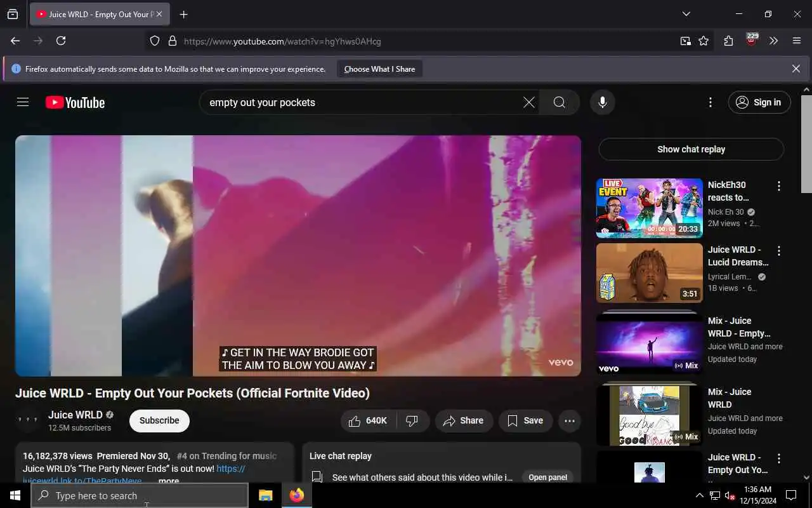The width and height of the screenshot is (812, 508).
Task: Bookmark this page with star icon
Action: (704, 41)
